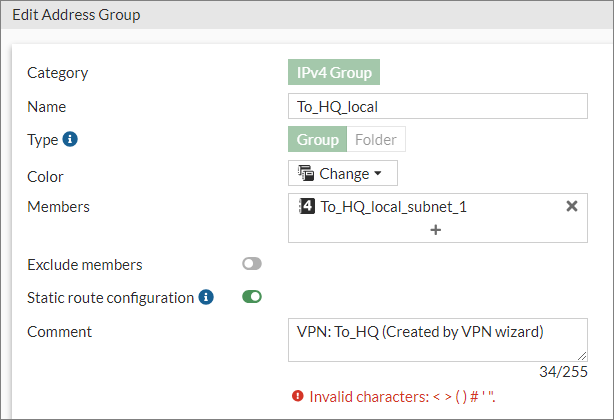This screenshot has width=614, height=420.
Task: Select the Group type option
Action: [x=318, y=139]
